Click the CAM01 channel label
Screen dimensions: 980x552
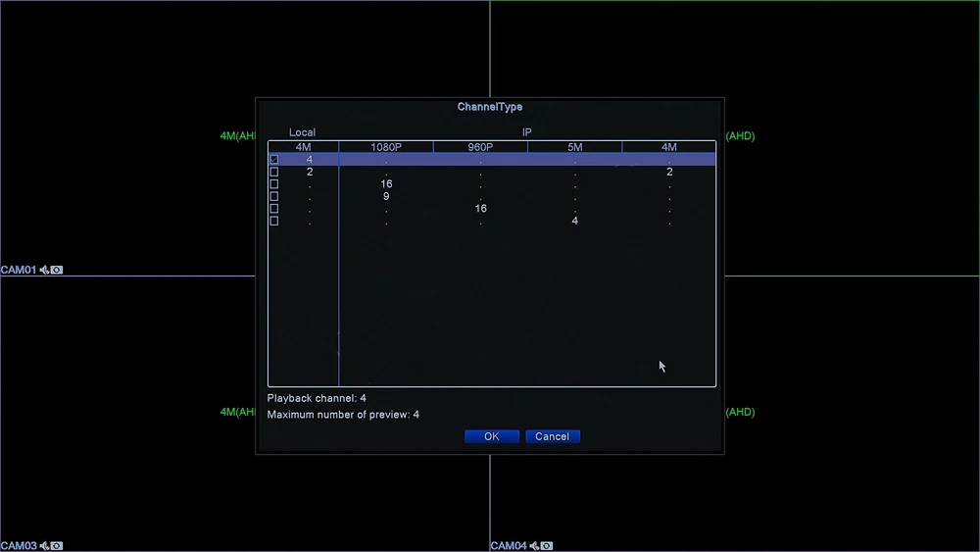(x=19, y=270)
